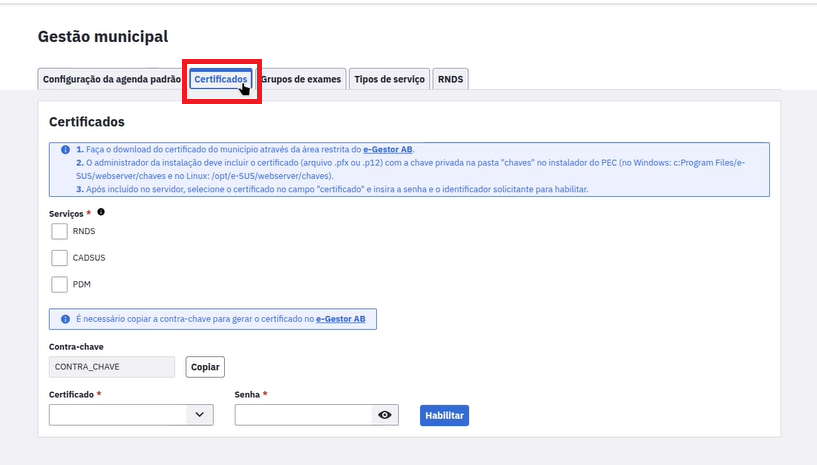Open the RNDS tab

[450, 79]
